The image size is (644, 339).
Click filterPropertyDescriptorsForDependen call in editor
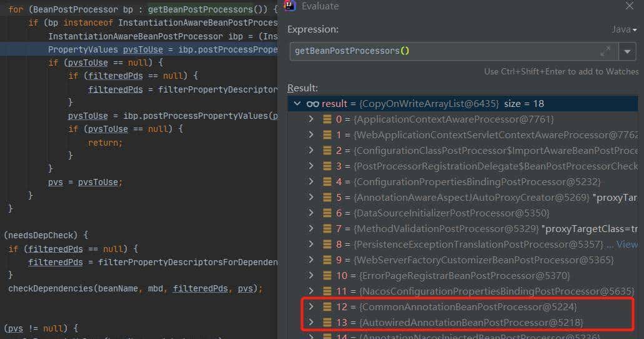pyautogui.click(x=187, y=263)
